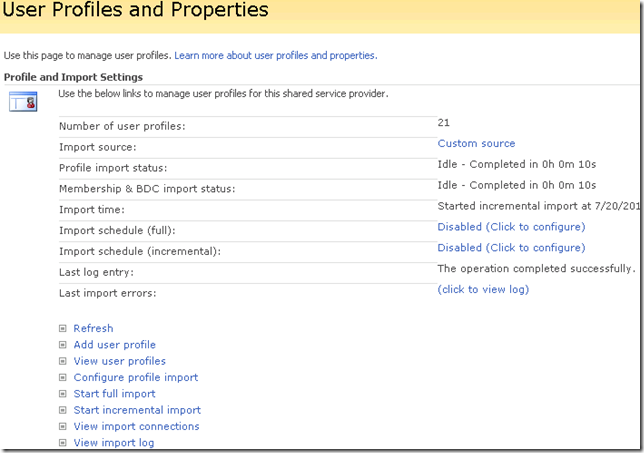The width and height of the screenshot is (644, 453).
Task: Open the Custom source import link
Action: click(x=476, y=143)
